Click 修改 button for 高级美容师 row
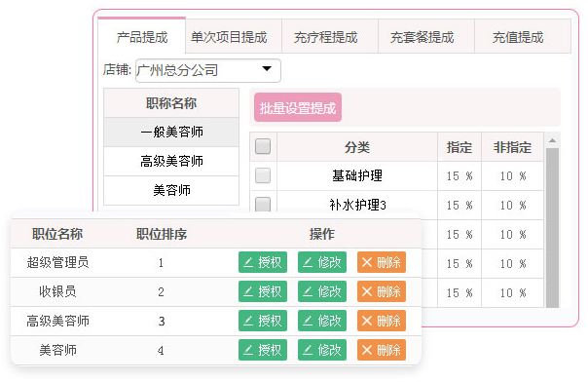This screenshot has width=588, height=382. pyautogui.click(x=322, y=321)
